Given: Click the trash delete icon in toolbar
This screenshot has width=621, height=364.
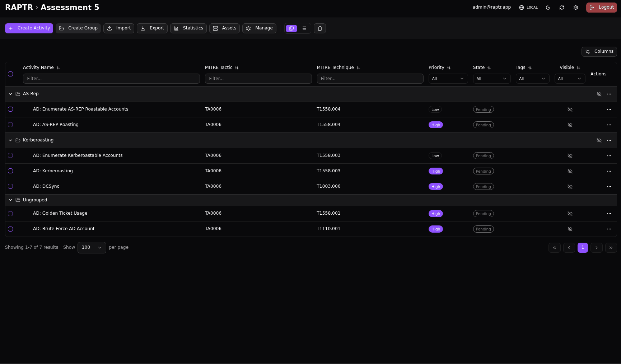Looking at the screenshot, I should (x=319, y=28).
